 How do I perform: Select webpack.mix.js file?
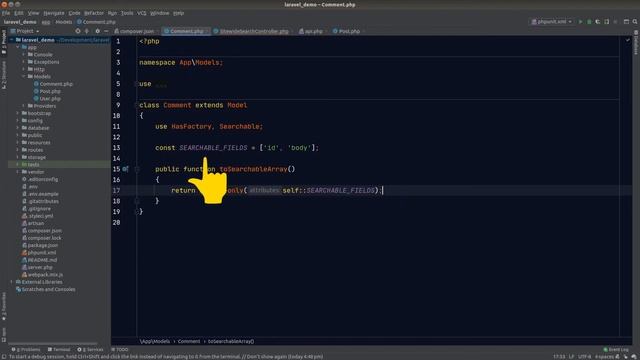(x=42, y=275)
